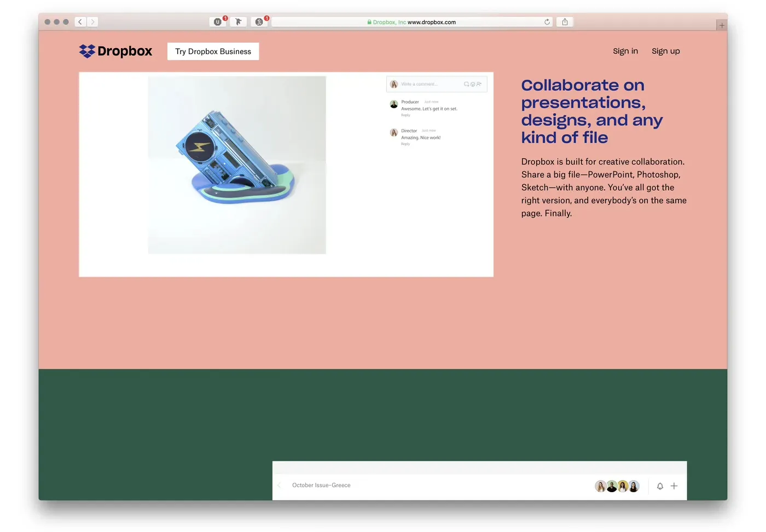Viewport: 766px width, 532px height.
Task: Click the Dropbox logo in the header
Action: pyautogui.click(x=115, y=51)
